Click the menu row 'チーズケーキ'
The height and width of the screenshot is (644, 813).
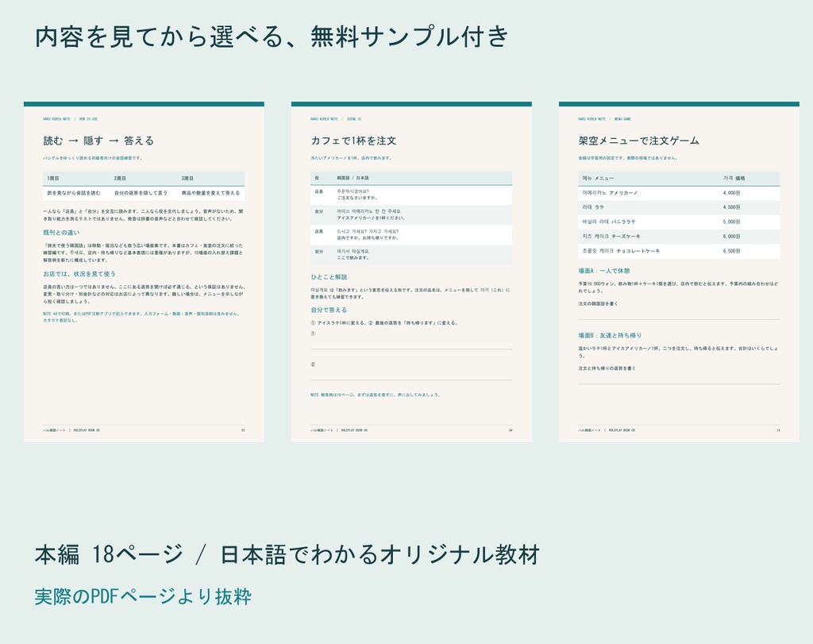(679, 237)
